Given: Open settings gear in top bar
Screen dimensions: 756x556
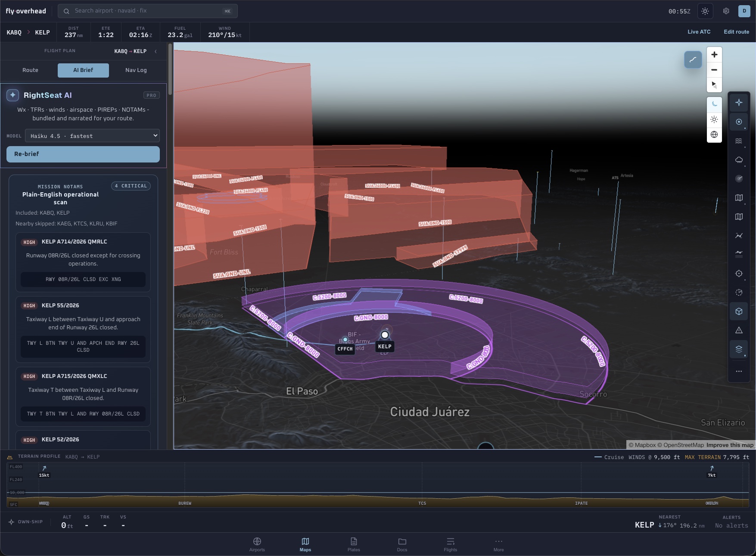Looking at the screenshot, I should [x=726, y=11].
